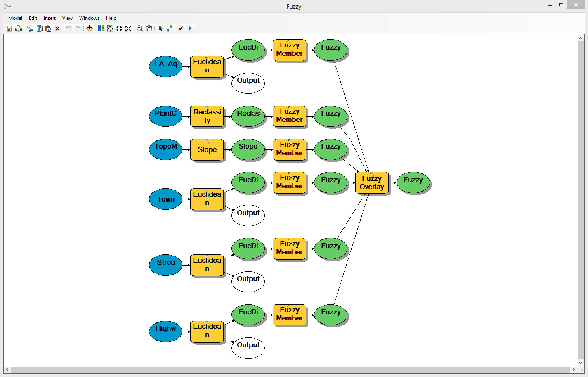Choose the Connect tool
Viewport: 588px width, 377px height.
coord(170,28)
